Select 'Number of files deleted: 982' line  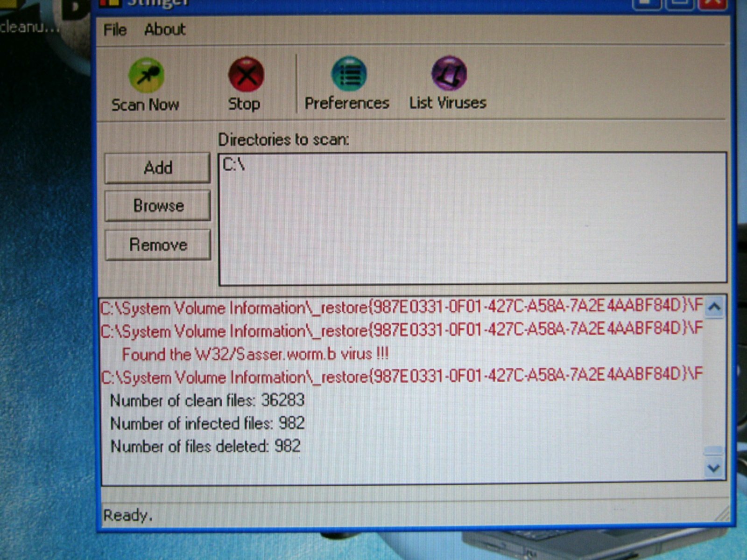pos(205,446)
